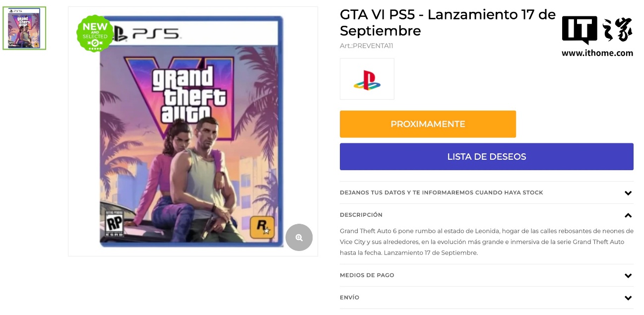Click the GTA VI PS5 product title
Image resolution: width=644 pixels, height=315 pixels.
click(447, 22)
